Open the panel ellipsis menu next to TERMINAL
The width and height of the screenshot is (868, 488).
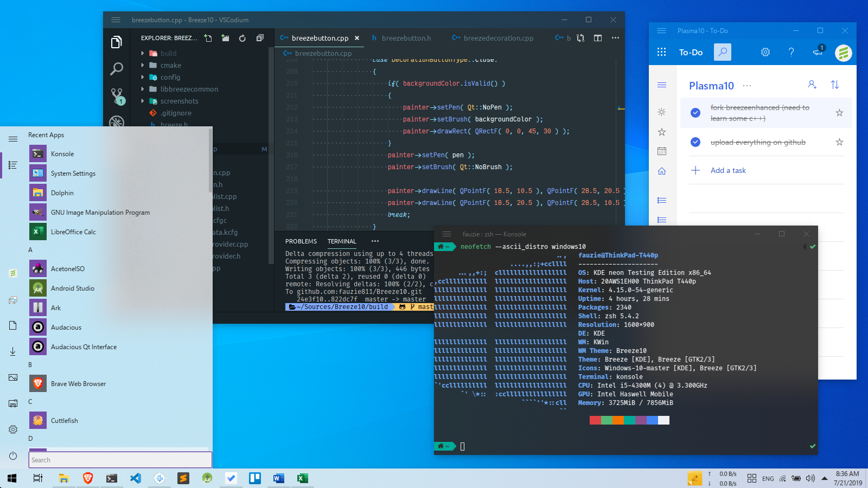pyautogui.click(x=375, y=241)
